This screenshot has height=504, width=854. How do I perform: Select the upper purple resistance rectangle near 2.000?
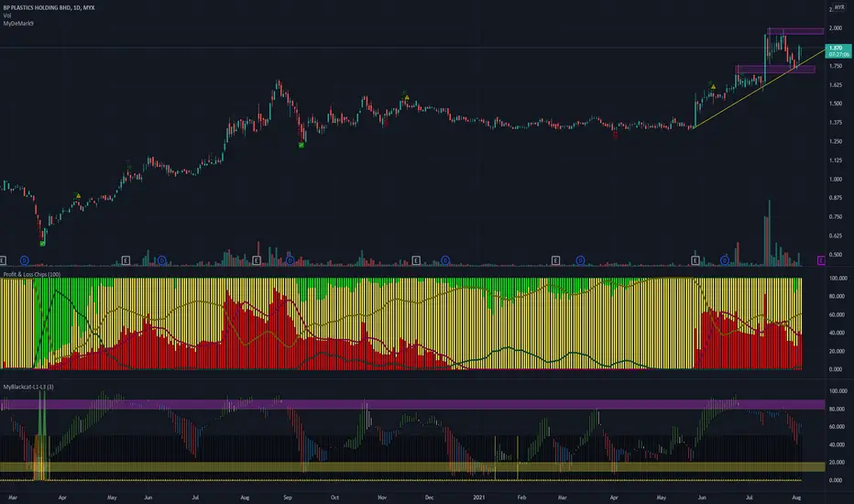click(795, 31)
